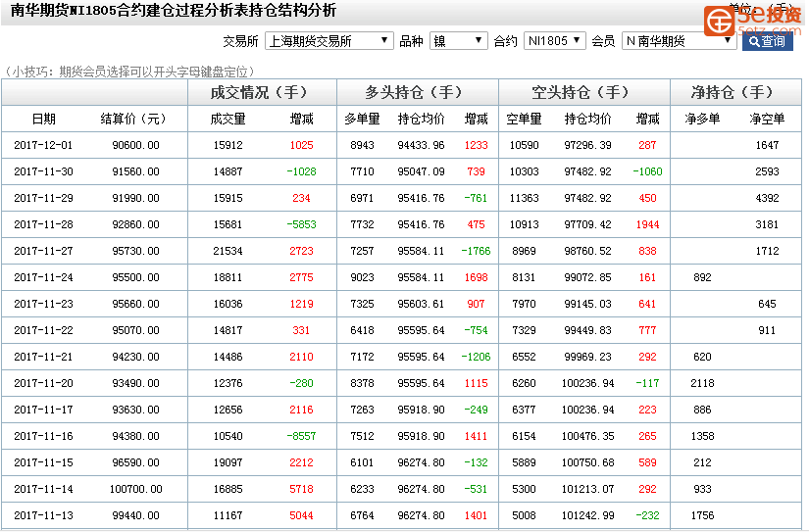Click the green short change -232
The image size is (809, 532).
(x=647, y=515)
